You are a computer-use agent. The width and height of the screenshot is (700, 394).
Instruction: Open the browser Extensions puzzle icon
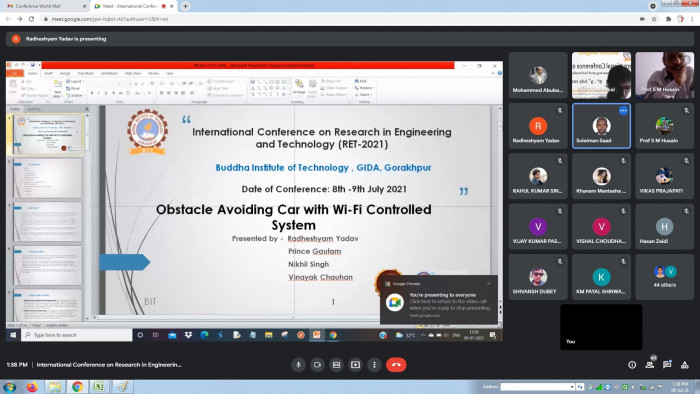point(668,19)
